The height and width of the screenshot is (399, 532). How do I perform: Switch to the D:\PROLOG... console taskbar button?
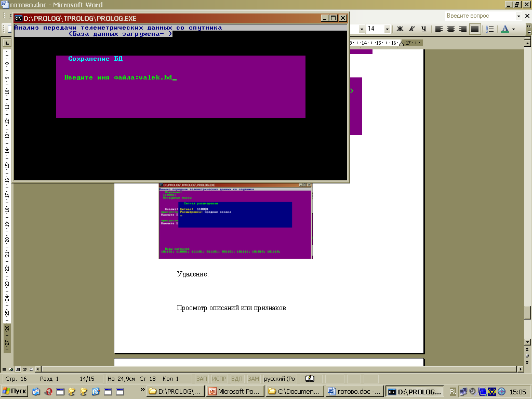coord(415,392)
